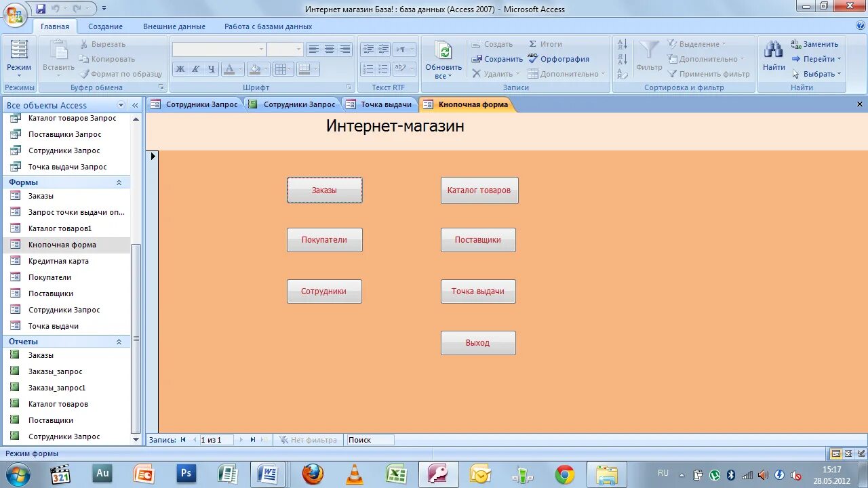Open Photoshop from the taskbar
Screen dimensions: 868x488
pyautogui.click(x=186, y=474)
